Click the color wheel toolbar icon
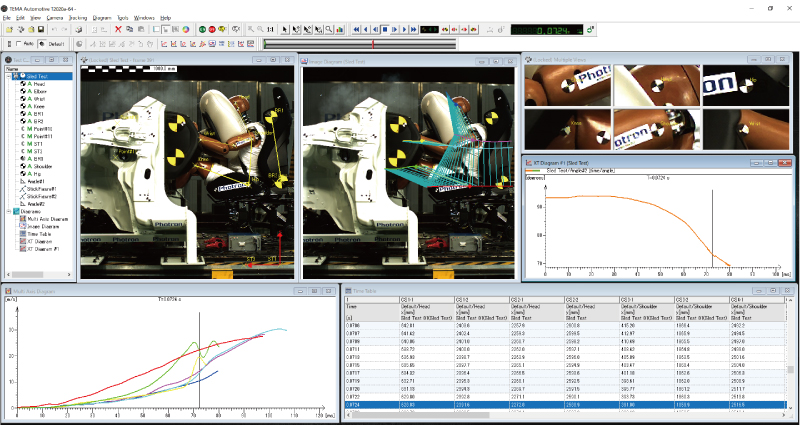 (186, 29)
